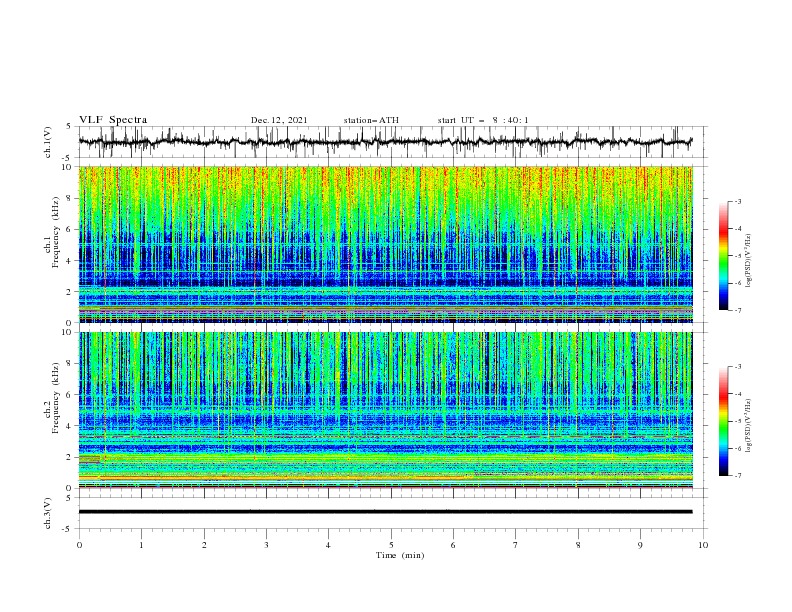The width and height of the screenshot is (792, 612).
Task: Click the ch.1 spectrogram color scale bar
Action: [x=723, y=256]
